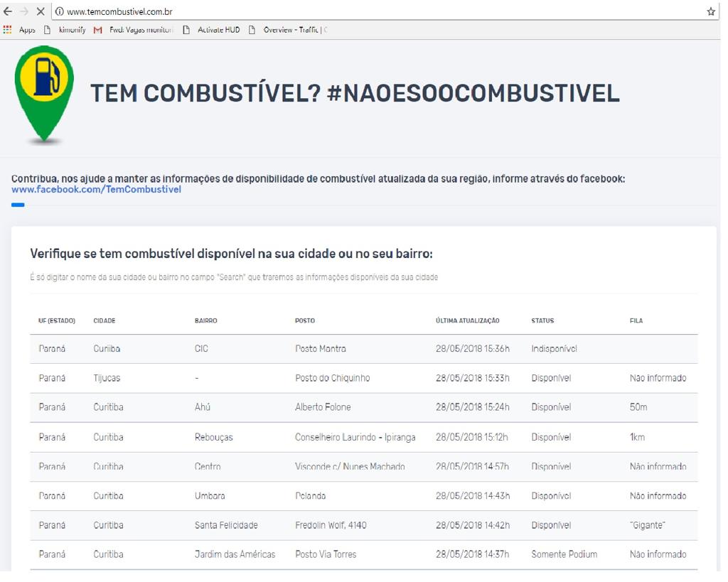This screenshot has width=728, height=582.
Task: Sort the table by STATUS column
Action: [x=542, y=320]
